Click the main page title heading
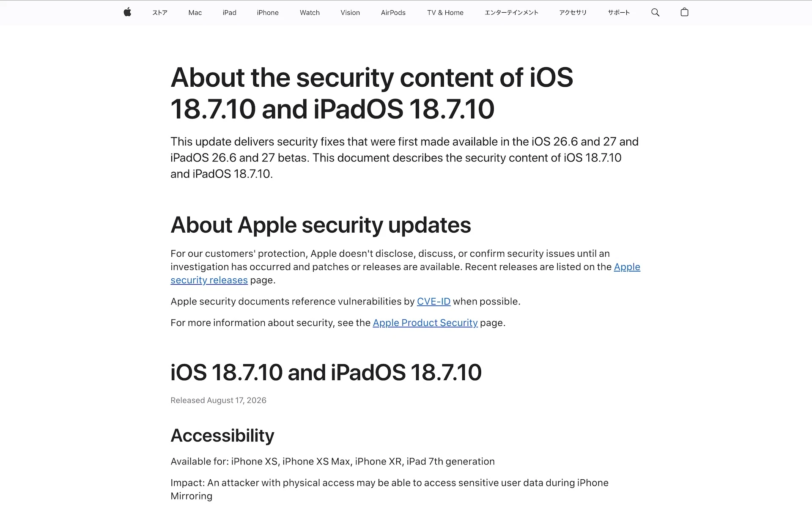The image size is (812, 508). pyautogui.click(x=372, y=93)
